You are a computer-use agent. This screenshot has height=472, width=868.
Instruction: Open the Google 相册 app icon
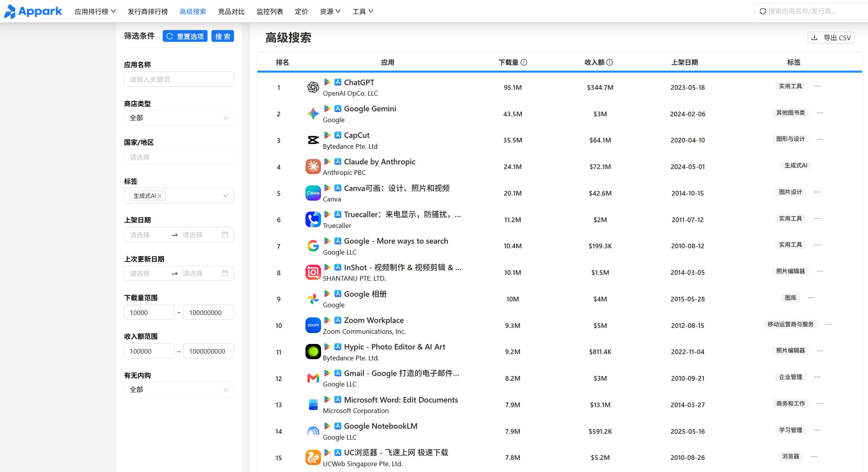tap(313, 299)
